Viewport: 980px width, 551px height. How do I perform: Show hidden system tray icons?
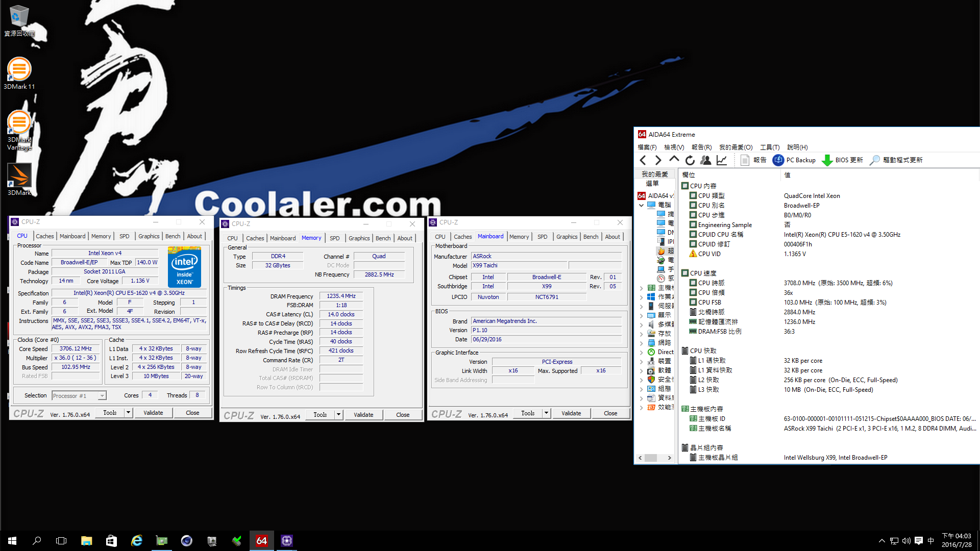(x=881, y=541)
